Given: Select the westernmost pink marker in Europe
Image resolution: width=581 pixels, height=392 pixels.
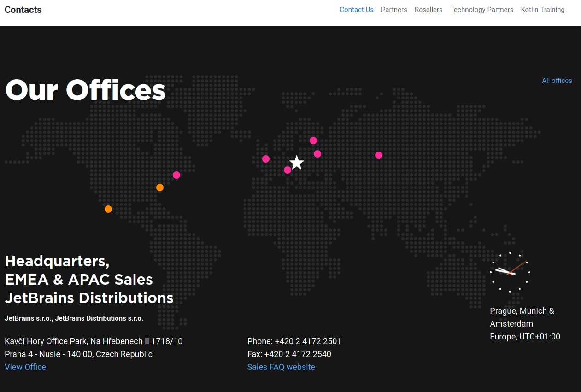Looking at the screenshot, I should tap(266, 159).
